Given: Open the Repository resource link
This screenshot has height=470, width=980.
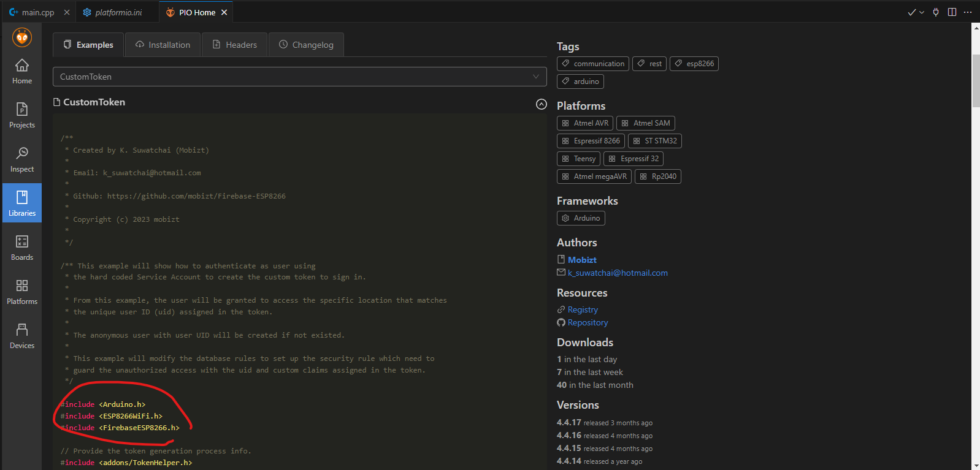Looking at the screenshot, I should [x=588, y=322].
